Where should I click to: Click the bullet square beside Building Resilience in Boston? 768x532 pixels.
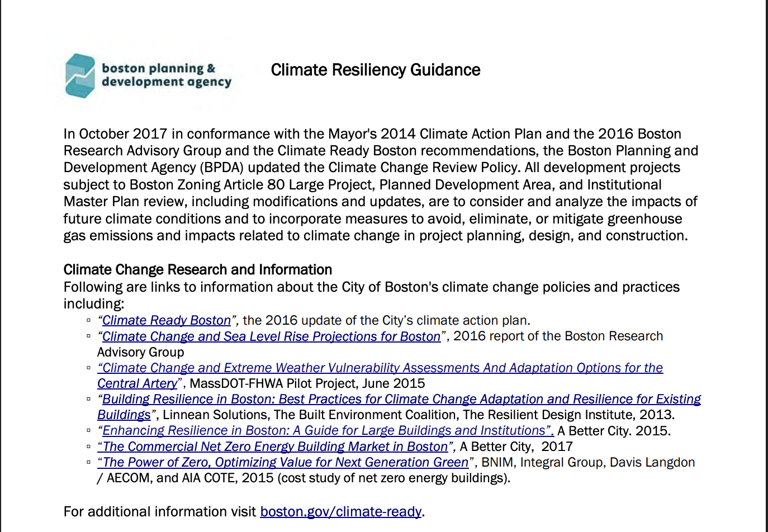pos(88,399)
